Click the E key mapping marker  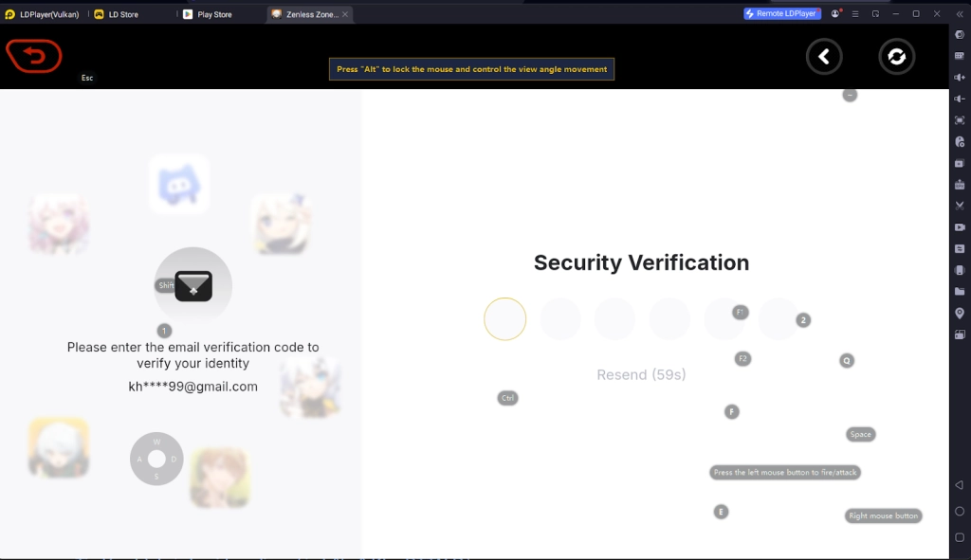point(721,512)
